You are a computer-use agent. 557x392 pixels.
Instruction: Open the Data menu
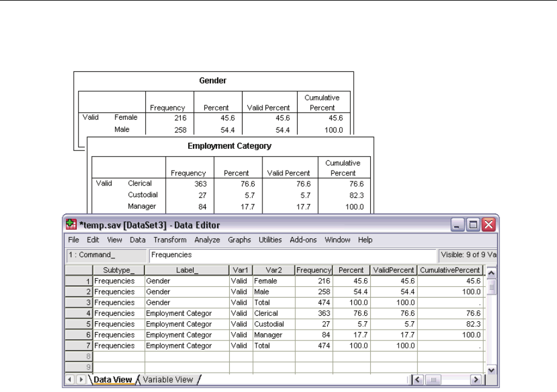[137, 240]
